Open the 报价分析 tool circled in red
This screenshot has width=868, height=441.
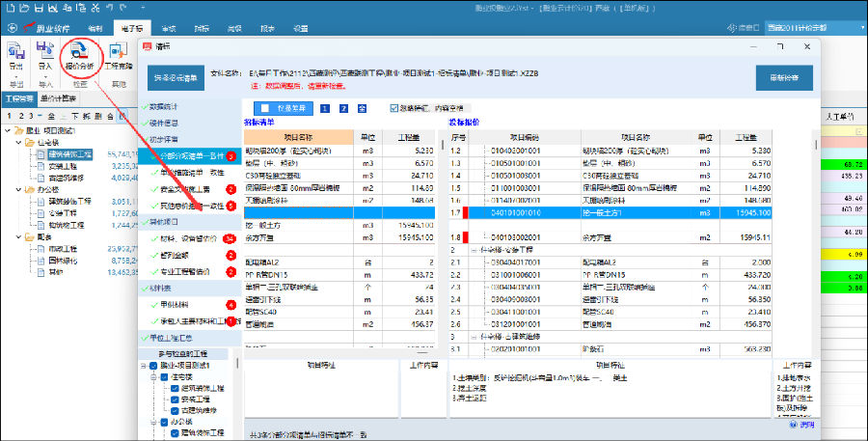(80, 54)
